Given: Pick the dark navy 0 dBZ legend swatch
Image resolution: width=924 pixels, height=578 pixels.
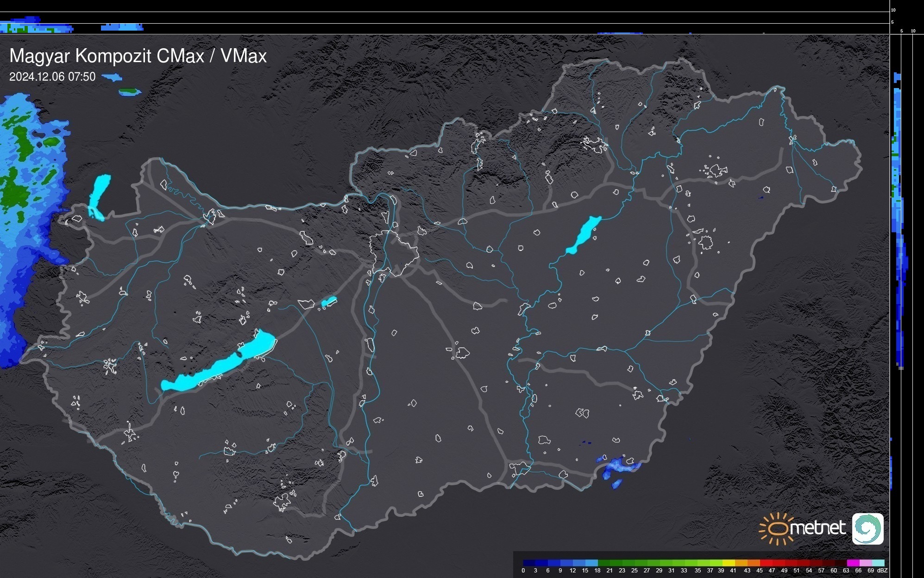Looking at the screenshot, I should click(x=529, y=563).
